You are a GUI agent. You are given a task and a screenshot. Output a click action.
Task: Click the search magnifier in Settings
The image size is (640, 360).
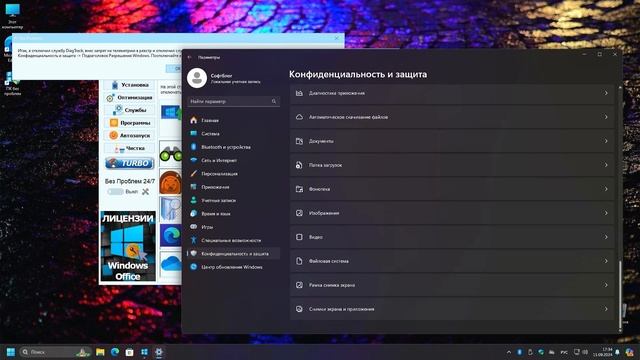pyautogui.click(x=274, y=101)
